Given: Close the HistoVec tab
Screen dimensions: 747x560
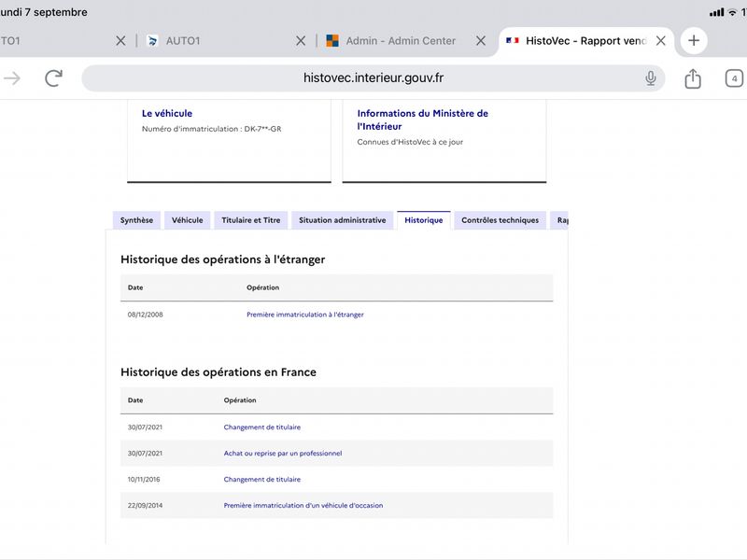Looking at the screenshot, I should tap(661, 41).
